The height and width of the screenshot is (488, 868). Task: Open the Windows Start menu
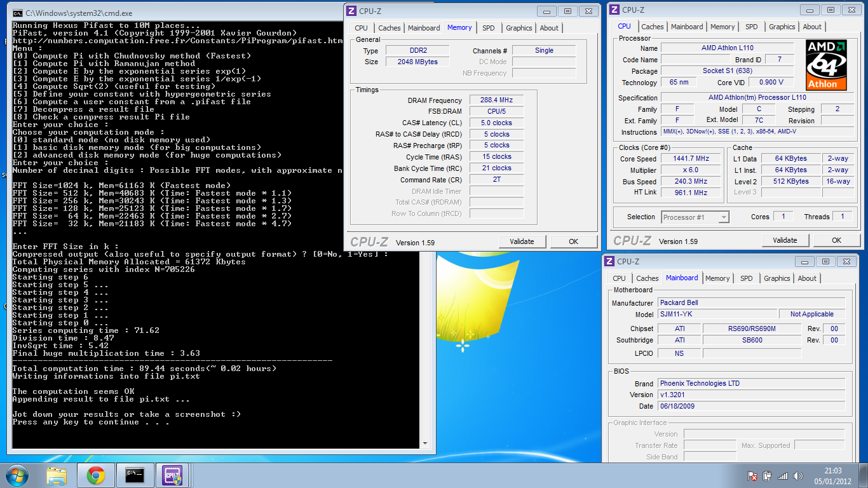[x=17, y=475]
